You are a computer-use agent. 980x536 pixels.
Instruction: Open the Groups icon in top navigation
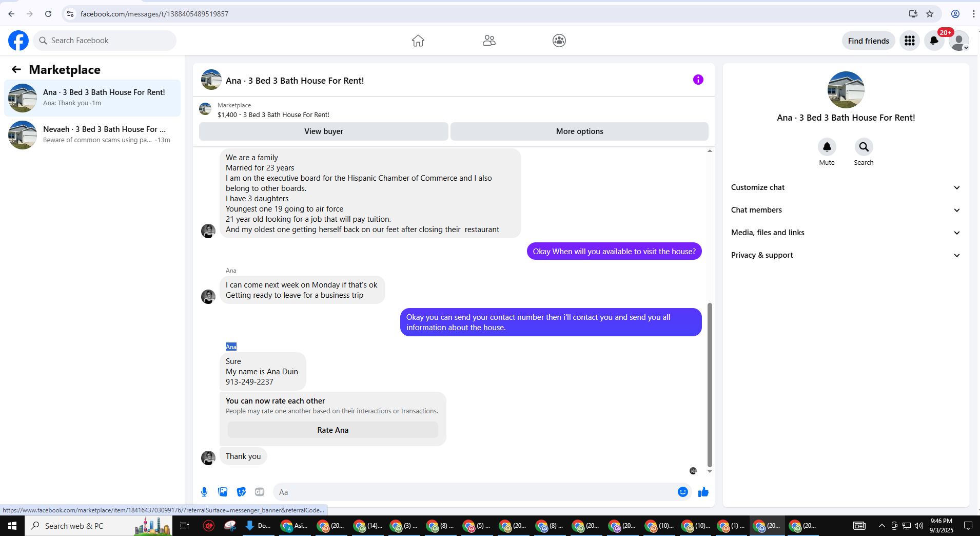(559, 41)
